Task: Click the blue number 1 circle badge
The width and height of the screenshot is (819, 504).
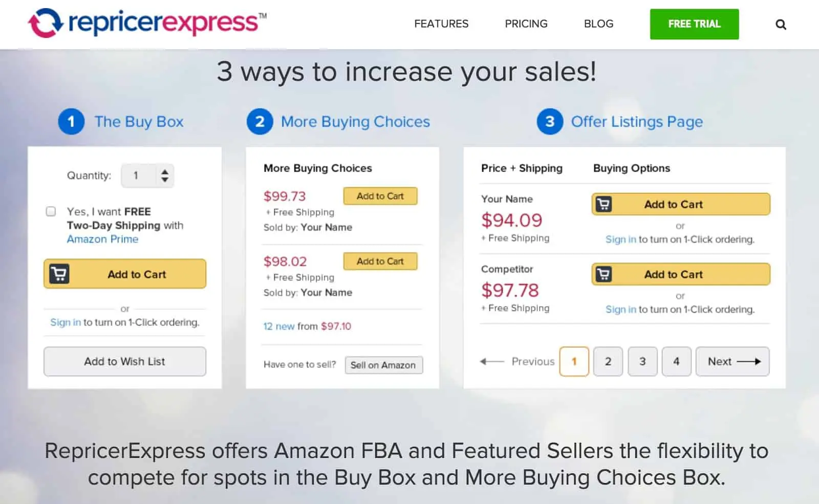Action: (x=71, y=122)
